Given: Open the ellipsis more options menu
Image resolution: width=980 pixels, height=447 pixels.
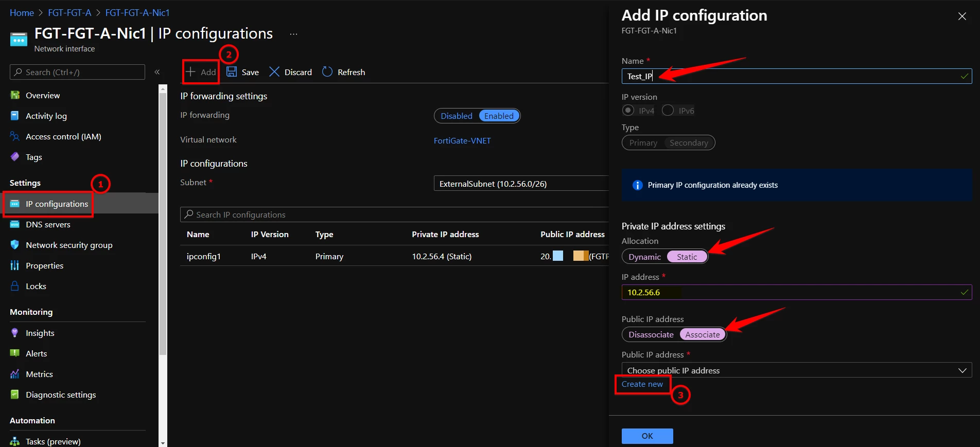Looking at the screenshot, I should [x=293, y=34].
